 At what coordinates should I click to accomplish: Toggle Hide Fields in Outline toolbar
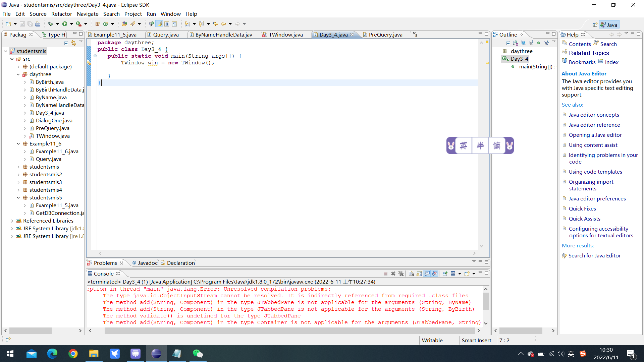pos(523,43)
